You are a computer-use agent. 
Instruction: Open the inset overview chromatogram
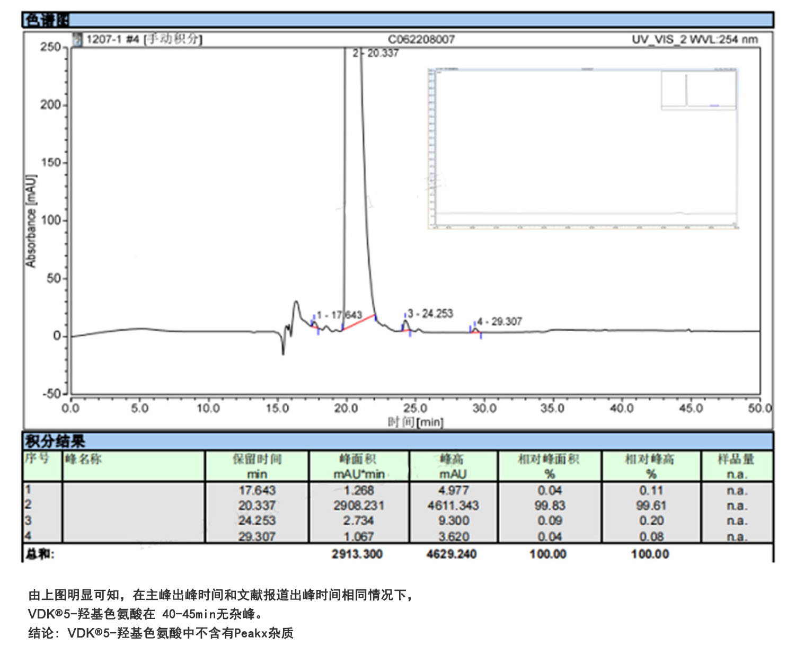coord(582,148)
